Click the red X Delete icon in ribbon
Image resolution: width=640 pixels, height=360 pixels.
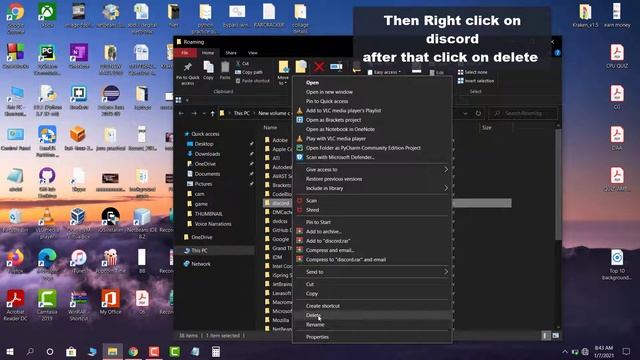(x=319, y=67)
